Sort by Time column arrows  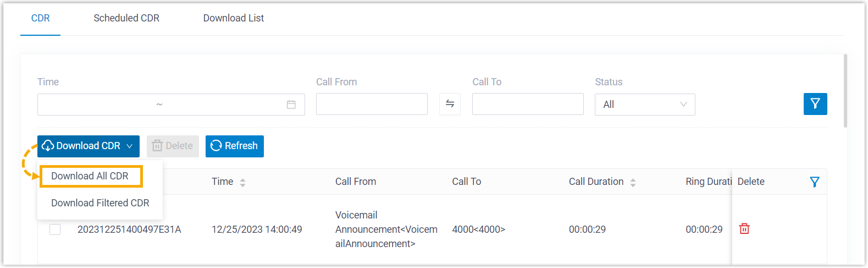(242, 182)
